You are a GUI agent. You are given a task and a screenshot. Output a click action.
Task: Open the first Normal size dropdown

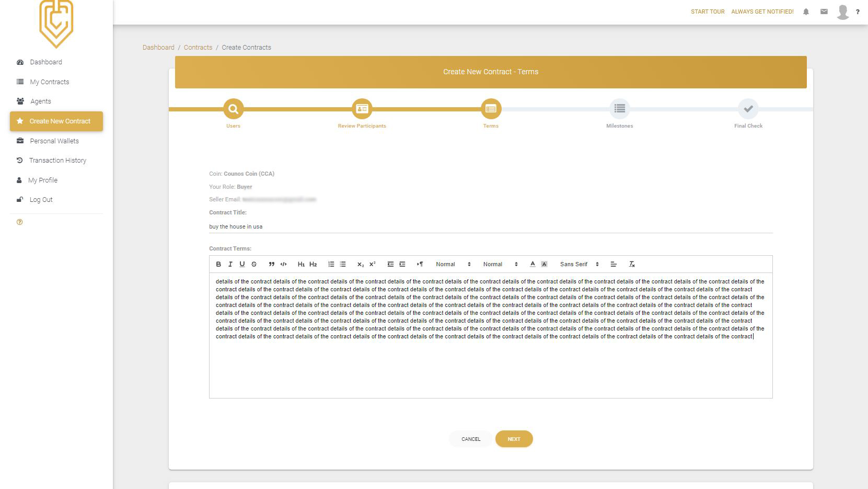click(453, 264)
